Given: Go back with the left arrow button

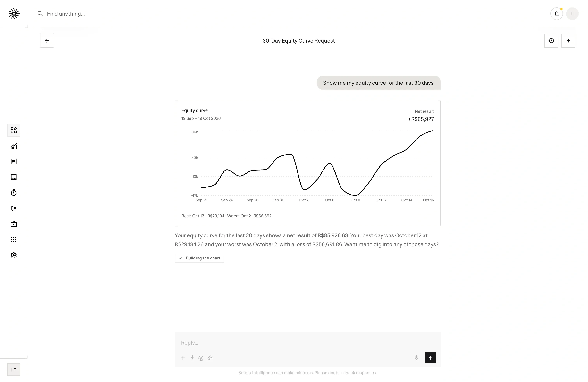Looking at the screenshot, I should [x=47, y=41].
